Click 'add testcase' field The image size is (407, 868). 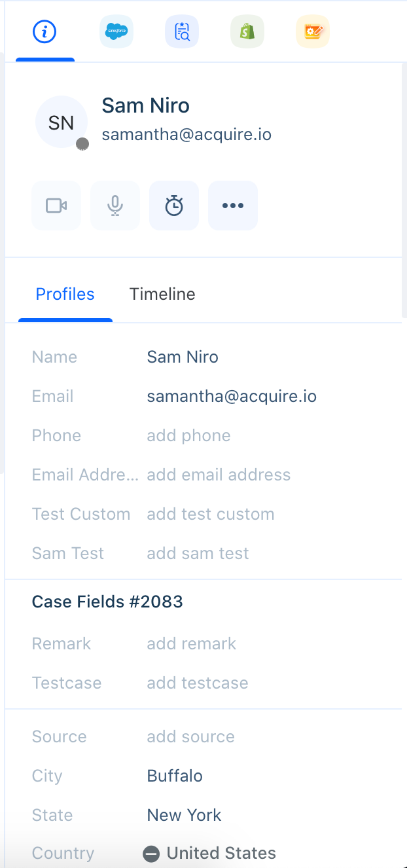coord(198,683)
